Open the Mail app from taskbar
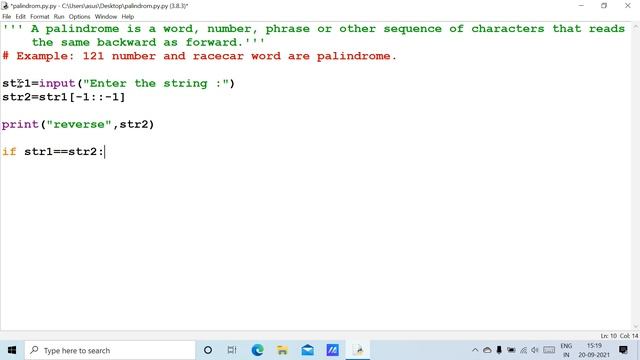The image size is (640, 360). pos(307,350)
